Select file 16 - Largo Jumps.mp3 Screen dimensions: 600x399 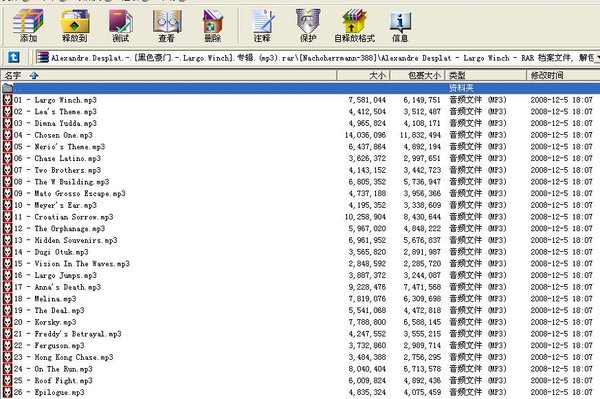pyautogui.click(x=55, y=275)
